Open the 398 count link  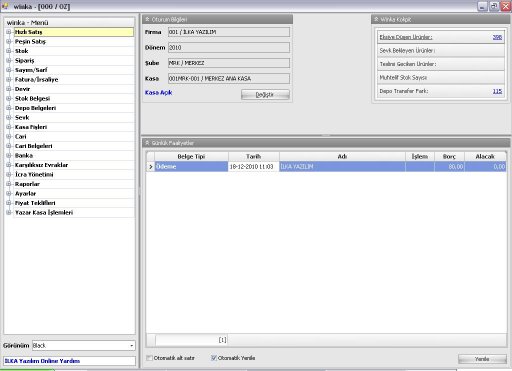pos(497,37)
